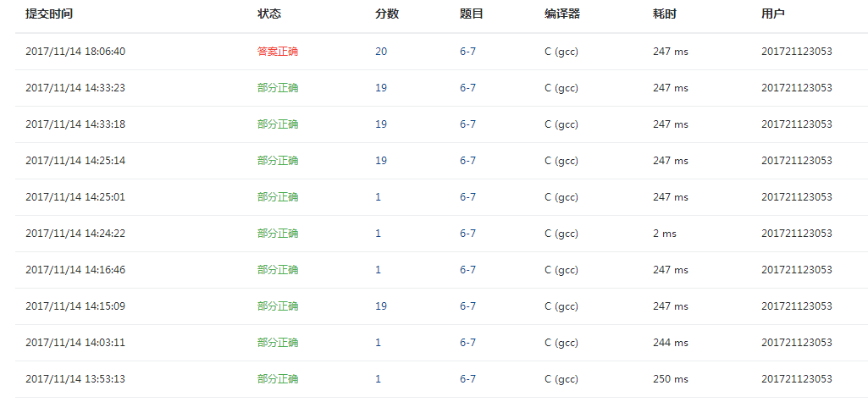Click C (gcc) in the 13:53:13 row
This screenshot has width=868, height=402.
(561, 379)
